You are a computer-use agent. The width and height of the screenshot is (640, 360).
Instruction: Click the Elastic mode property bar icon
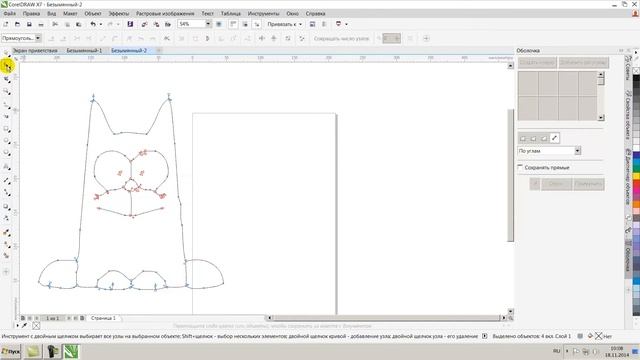point(288,38)
